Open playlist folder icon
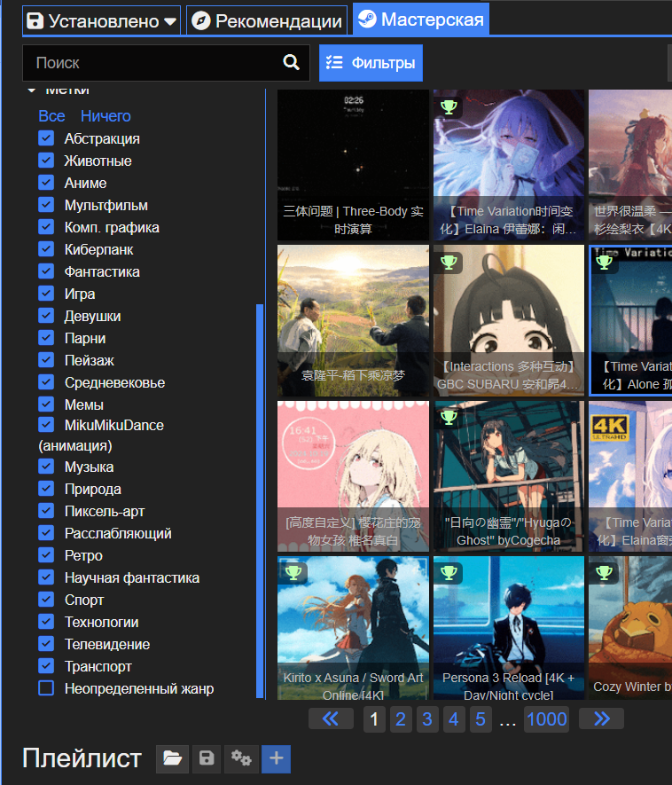The height and width of the screenshot is (785, 672). (172, 758)
